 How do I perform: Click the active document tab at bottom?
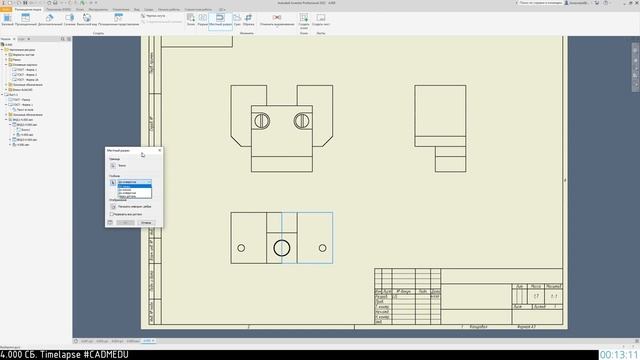click(148, 341)
